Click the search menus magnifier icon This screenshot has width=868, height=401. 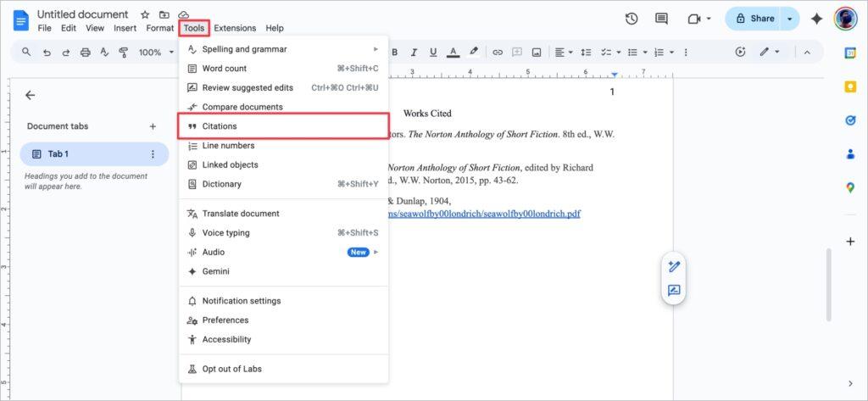[26, 52]
